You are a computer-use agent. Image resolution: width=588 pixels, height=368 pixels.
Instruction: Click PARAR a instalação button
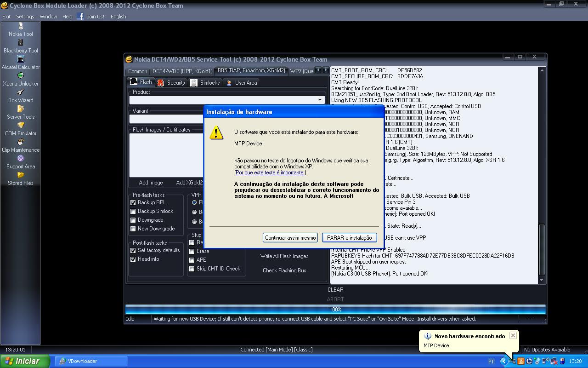(350, 237)
